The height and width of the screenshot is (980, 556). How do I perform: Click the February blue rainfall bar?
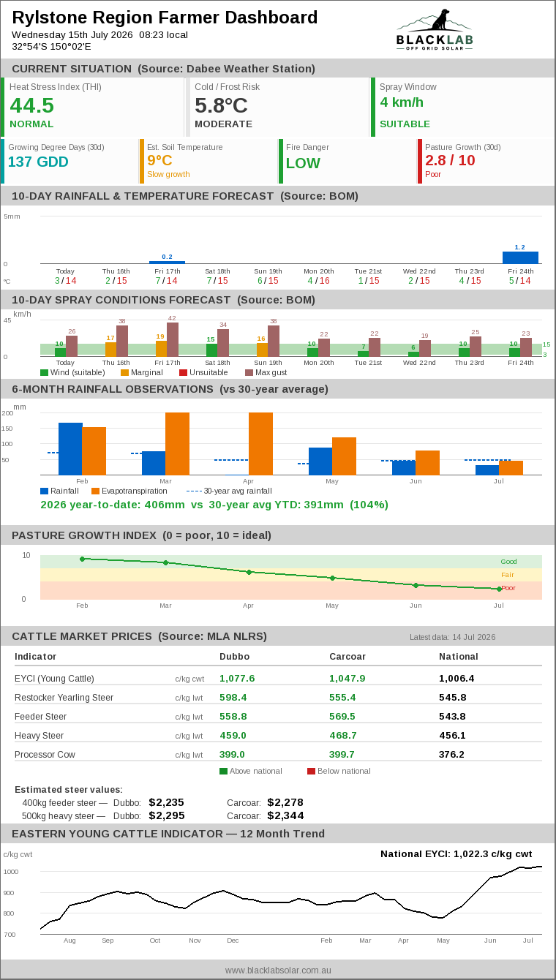pos(70,449)
